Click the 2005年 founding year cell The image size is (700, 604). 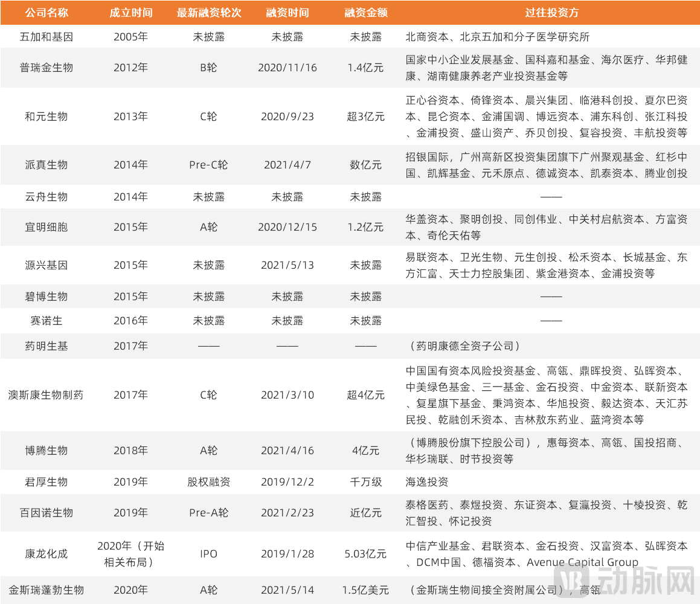pos(131,37)
